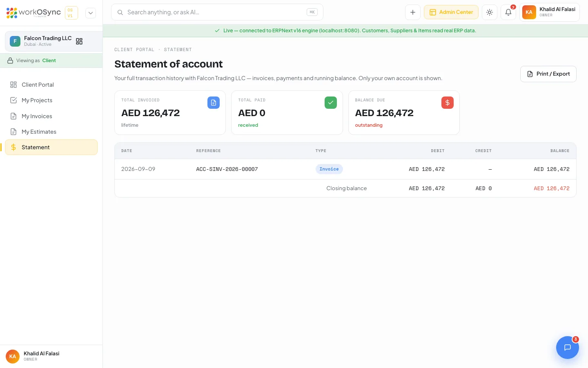Image resolution: width=588 pixels, height=368 pixels.
Task: Focus the search or ask AI field
Action: (217, 12)
